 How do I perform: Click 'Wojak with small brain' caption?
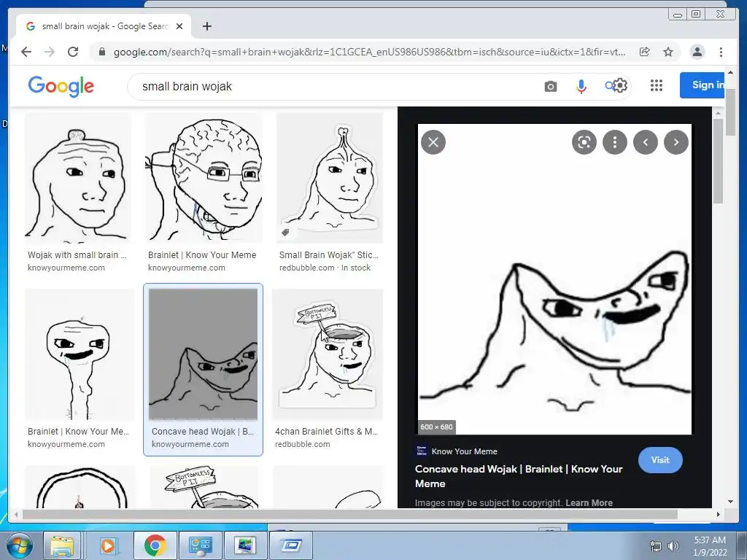click(77, 255)
